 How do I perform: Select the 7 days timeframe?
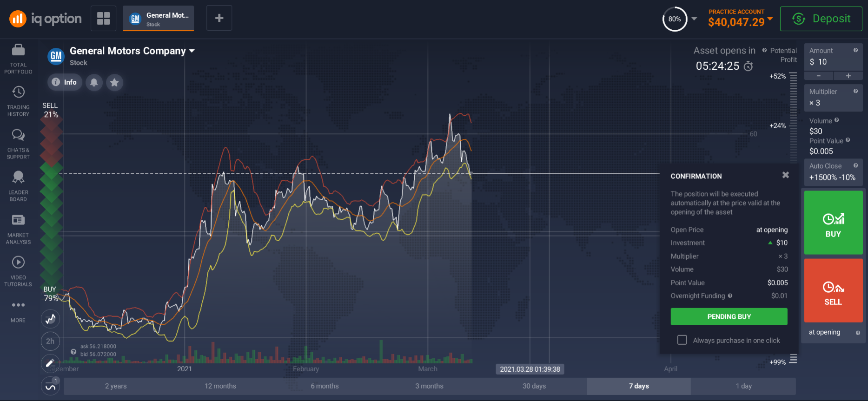639,386
